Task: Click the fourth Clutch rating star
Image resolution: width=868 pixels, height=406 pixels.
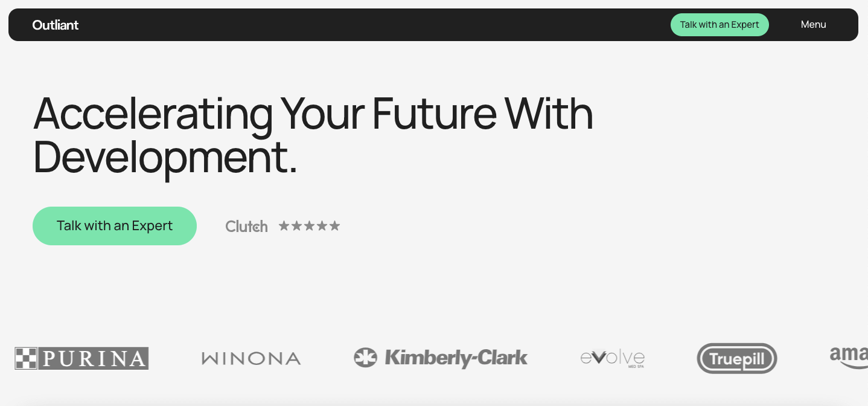Action: point(322,226)
